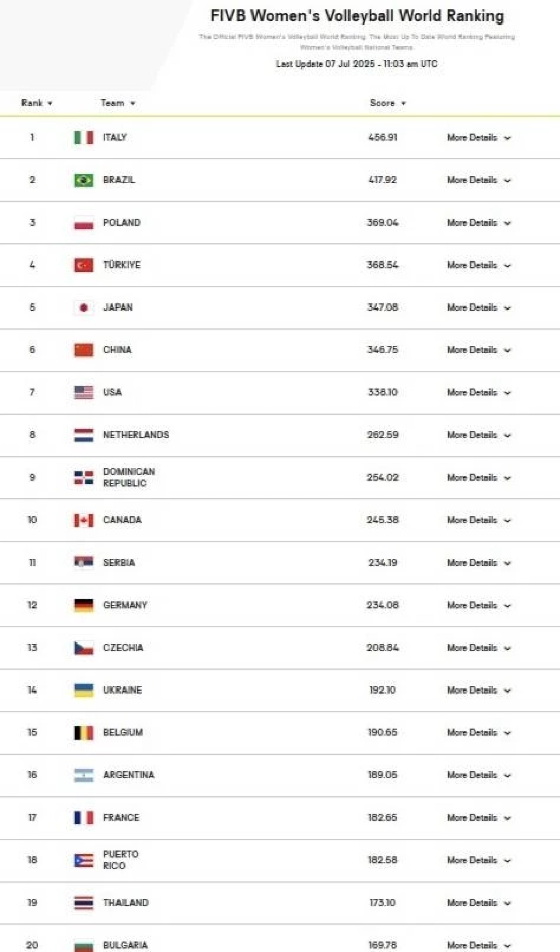Click the Puerto Rico flag icon

coord(82,859)
